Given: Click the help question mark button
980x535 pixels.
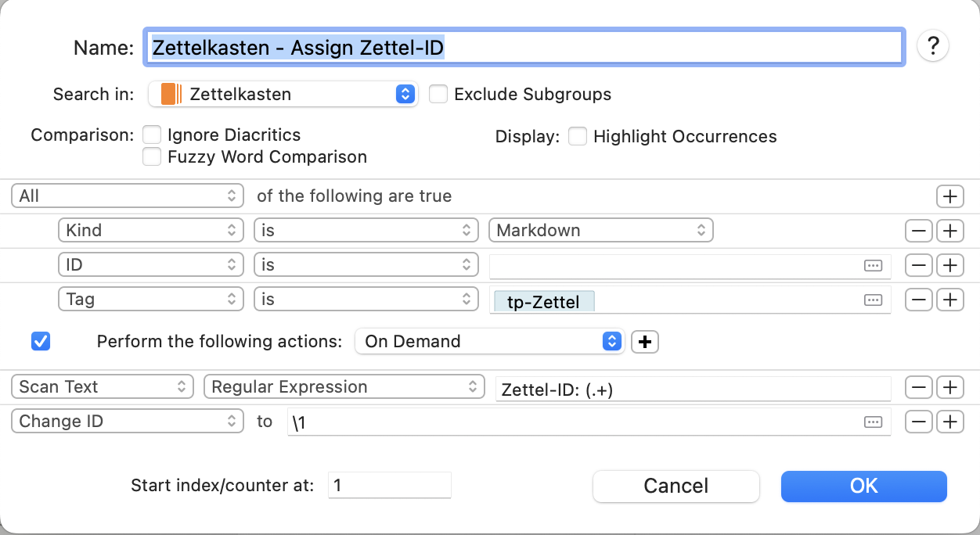Looking at the screenshot, I should pyautogui.click(x=932, y=46).
